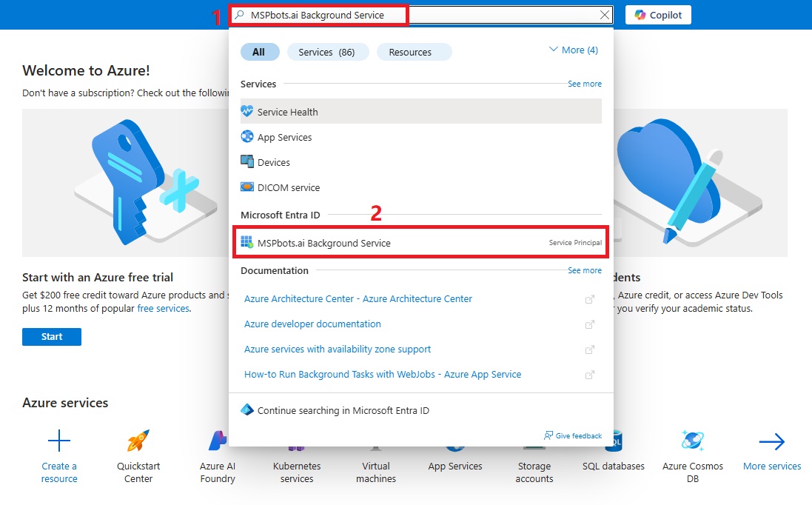Click See more next to Services

584,84
